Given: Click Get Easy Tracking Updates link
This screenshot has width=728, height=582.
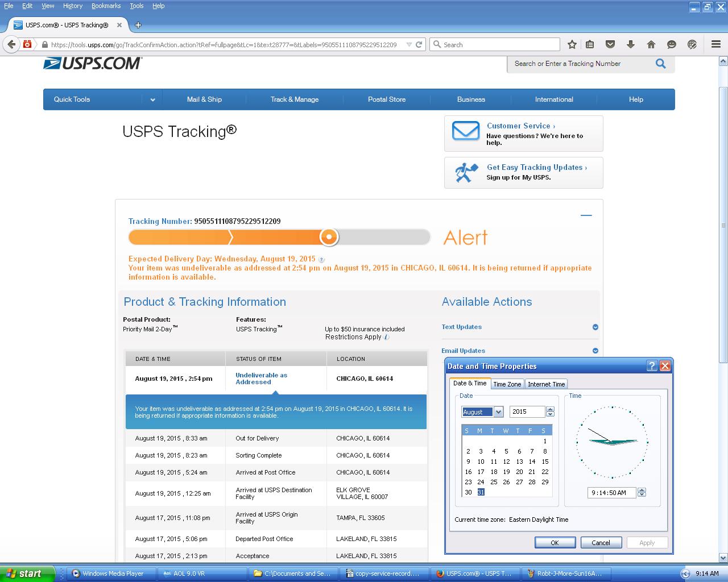Looking at the screenshot, I should pyautogui.click(x=537, y=168).
